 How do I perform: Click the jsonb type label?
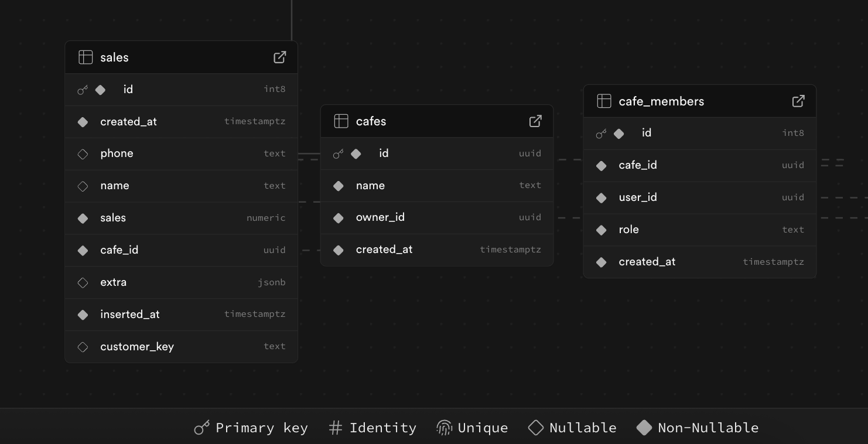pos(272,282)
